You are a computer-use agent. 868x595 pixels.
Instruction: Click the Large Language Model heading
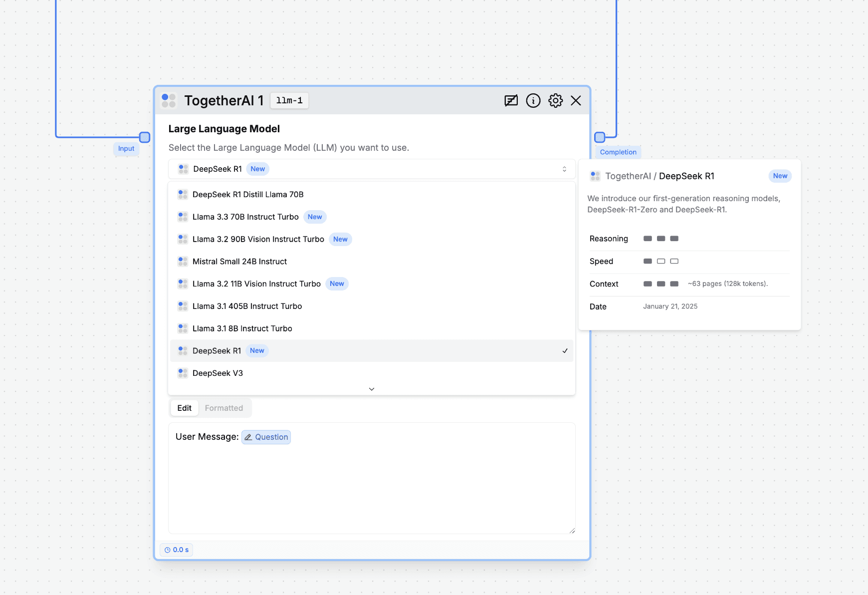pos(224,129)
